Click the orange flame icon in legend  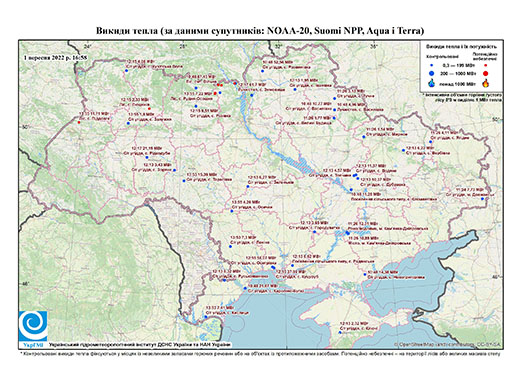click(486, 83)
